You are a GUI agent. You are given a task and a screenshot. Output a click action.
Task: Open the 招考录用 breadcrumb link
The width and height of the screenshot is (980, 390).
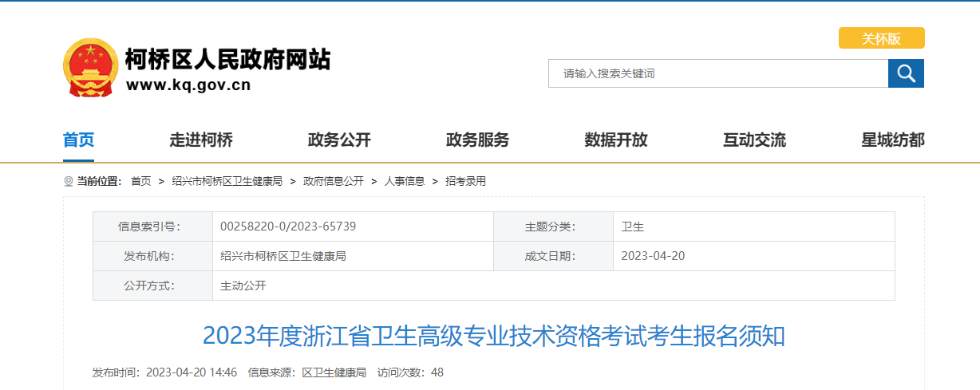pyautogui.click(x=465, y=182)
